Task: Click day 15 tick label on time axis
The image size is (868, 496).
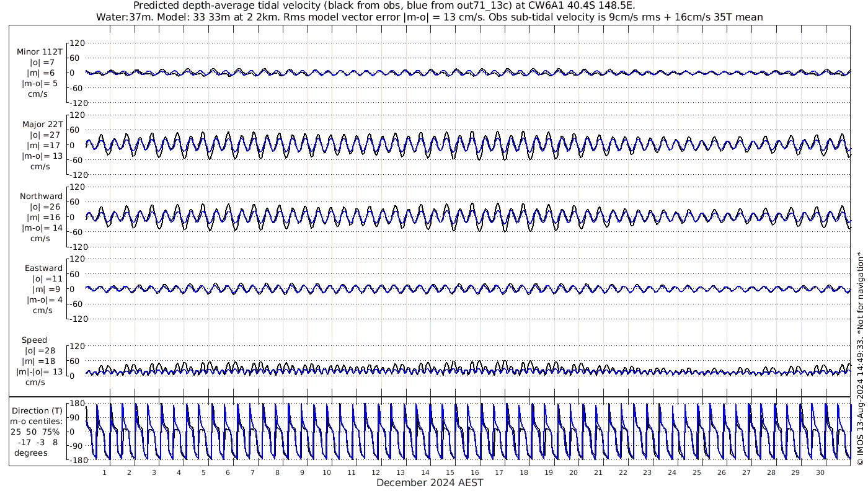Action: [450, 472]
